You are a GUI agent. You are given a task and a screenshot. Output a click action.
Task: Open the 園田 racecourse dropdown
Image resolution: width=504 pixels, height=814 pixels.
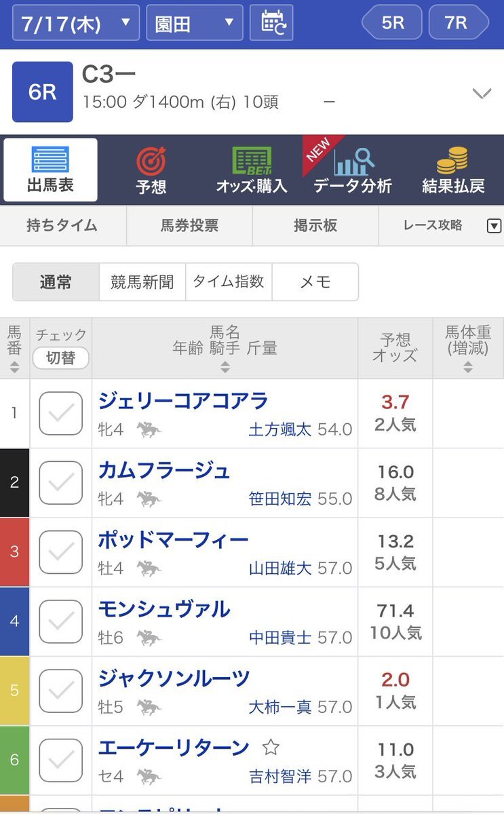tap(195, 24)
